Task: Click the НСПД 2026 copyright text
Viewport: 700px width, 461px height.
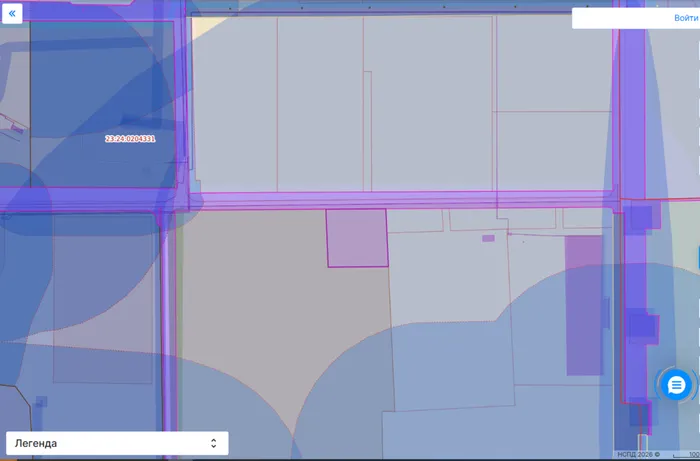Action: [638, 454]
